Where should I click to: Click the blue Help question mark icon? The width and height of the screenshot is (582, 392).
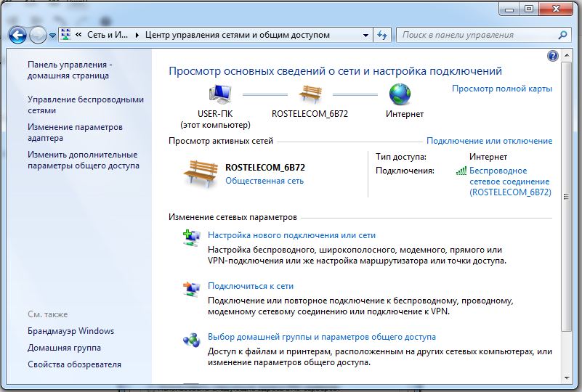[552, 56]
